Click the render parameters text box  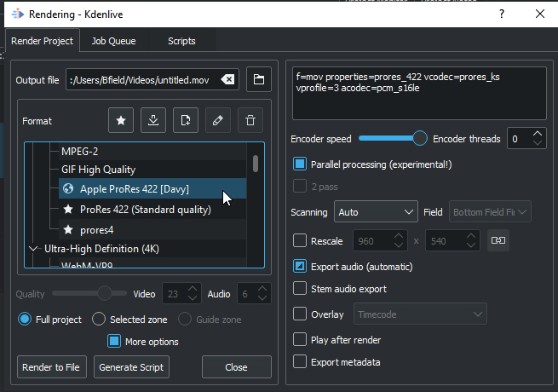point(419,93)
